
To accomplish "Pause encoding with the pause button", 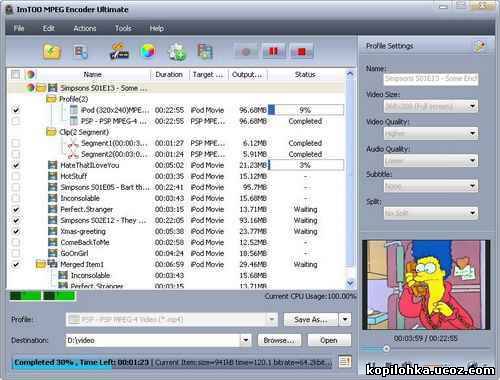I will (274, 51).
